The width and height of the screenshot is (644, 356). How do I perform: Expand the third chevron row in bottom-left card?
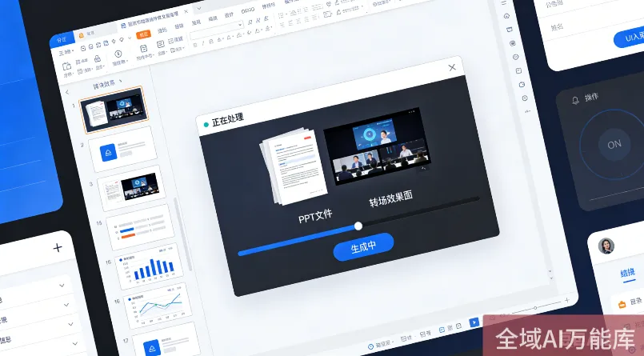(x=70, y=324)
